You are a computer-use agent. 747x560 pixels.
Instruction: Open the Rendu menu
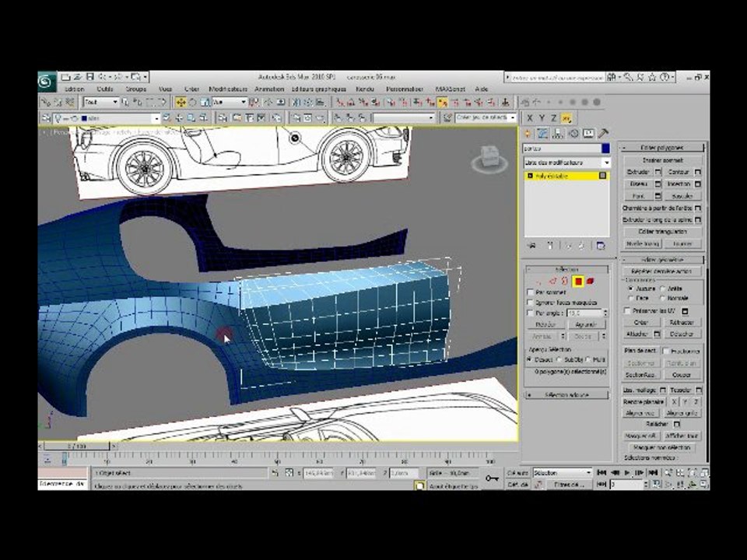365,89
